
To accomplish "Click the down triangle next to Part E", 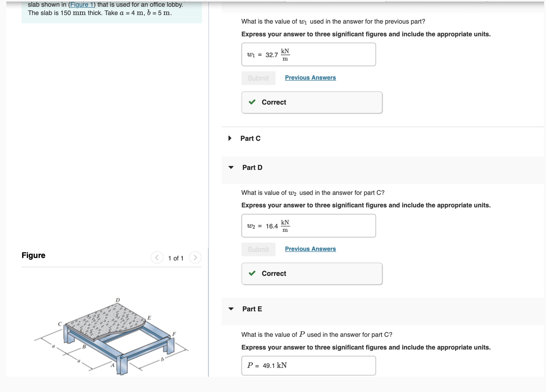I will coord(231,309).
